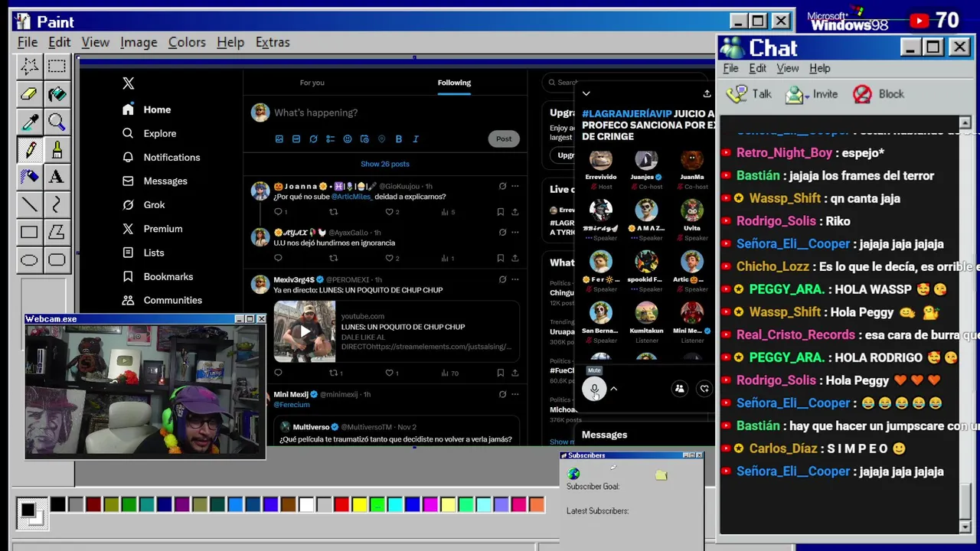Click the people icon in Space controls
The height and width of the screenshot is (551, 980).
pyautogui.click(x=679, y=389)
